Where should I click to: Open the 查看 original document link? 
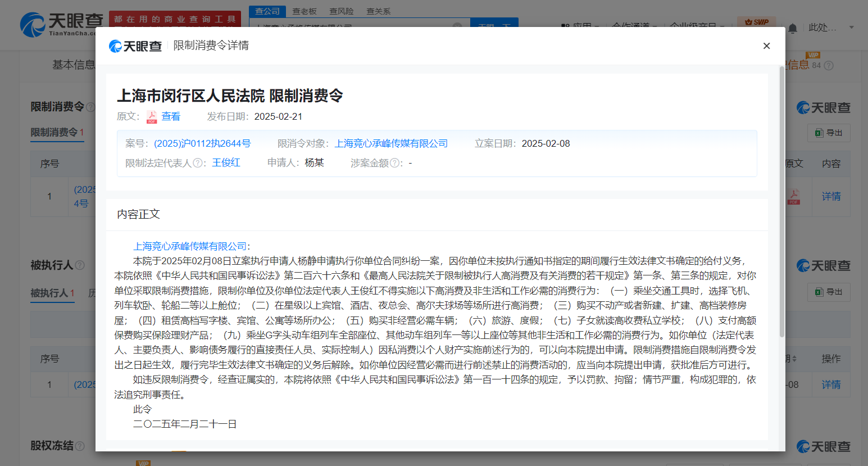pyautogui.click(x=171, y=116)
